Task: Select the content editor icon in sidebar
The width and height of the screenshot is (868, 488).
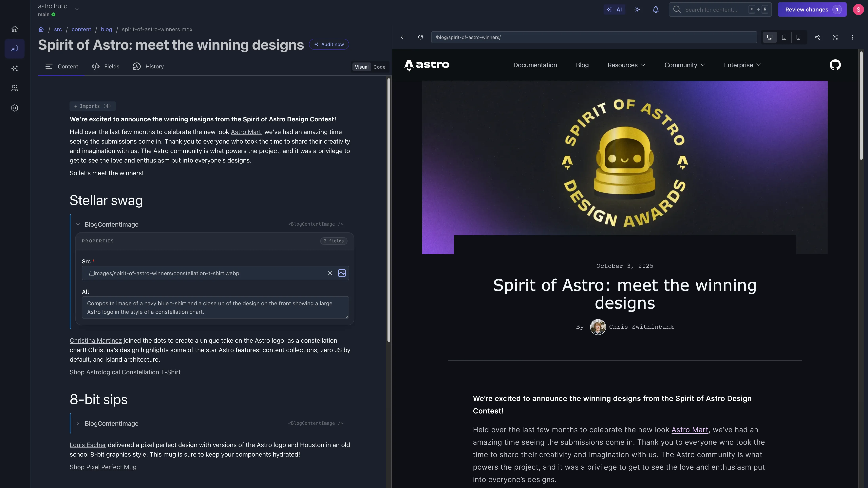Action: [14, 49]
